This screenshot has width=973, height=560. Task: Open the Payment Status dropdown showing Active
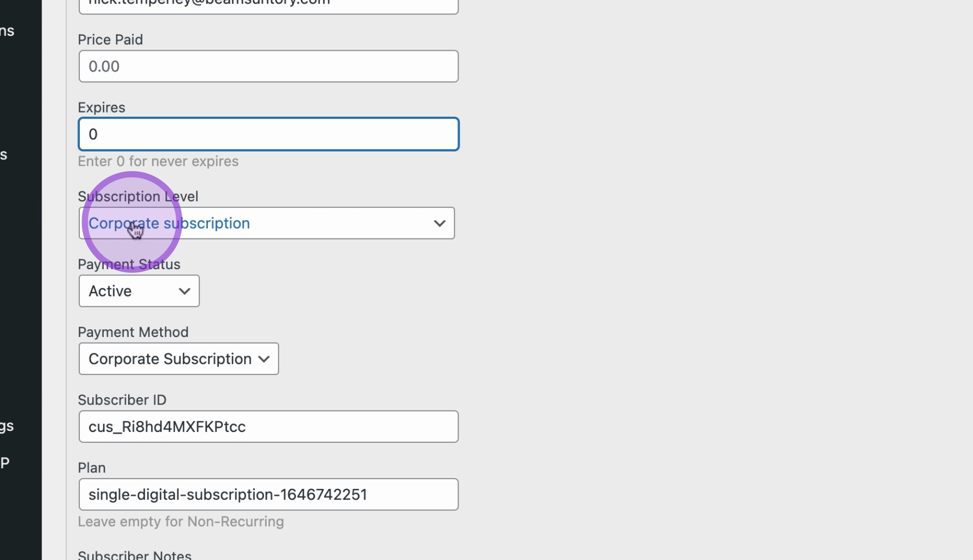tap(139, 291)
